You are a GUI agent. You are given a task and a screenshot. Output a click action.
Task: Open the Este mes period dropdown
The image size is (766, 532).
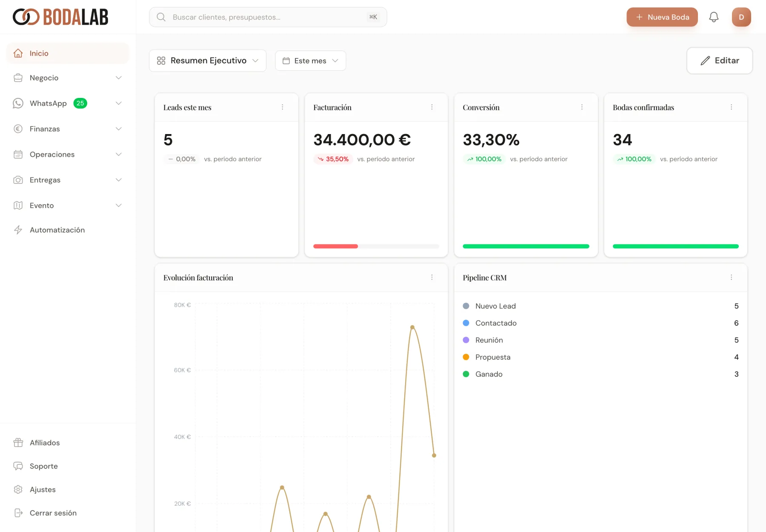pyautogui.click(x=310, y=61)
